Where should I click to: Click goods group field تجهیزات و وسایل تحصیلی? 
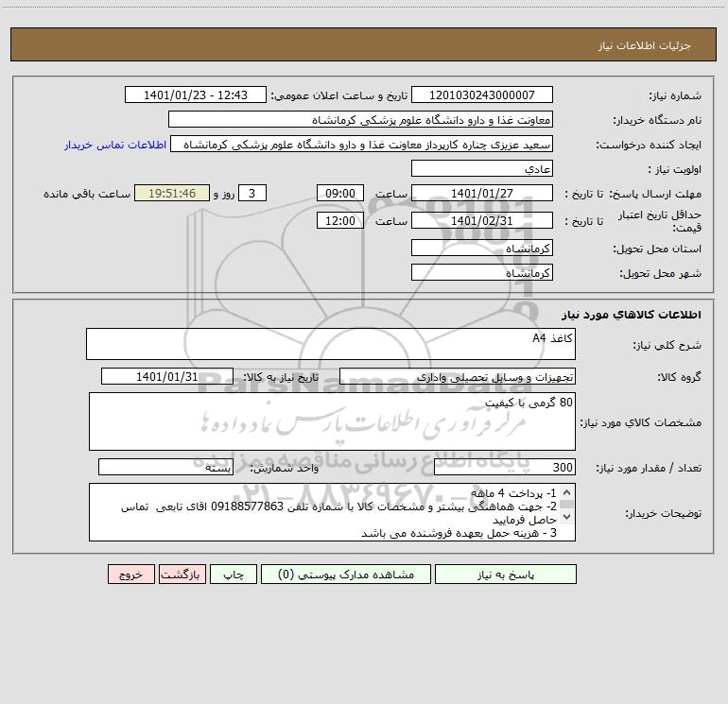458,376
